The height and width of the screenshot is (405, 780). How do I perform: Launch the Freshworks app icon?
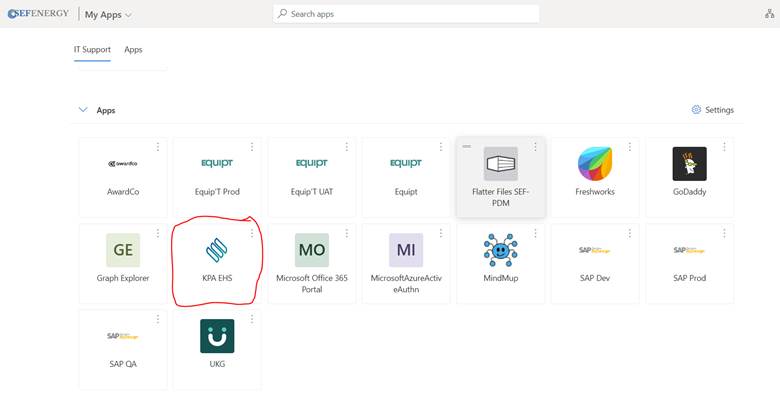tap(595, 164)
